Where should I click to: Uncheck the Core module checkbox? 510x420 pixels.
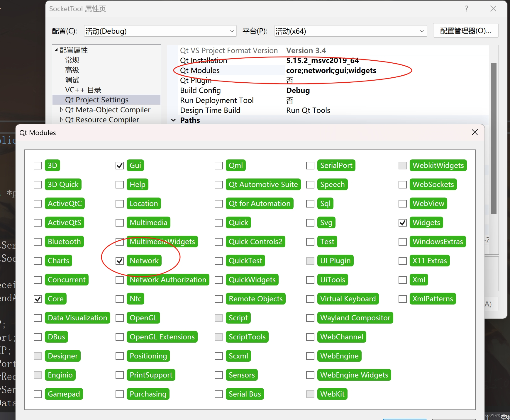pyautogui.click(x=38, y=299)
